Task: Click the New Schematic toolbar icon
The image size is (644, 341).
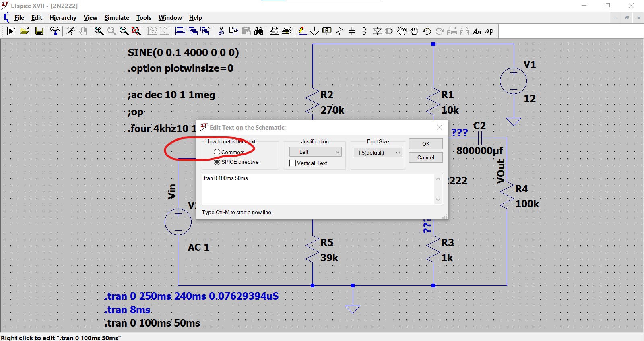Action: coord(11,31)
